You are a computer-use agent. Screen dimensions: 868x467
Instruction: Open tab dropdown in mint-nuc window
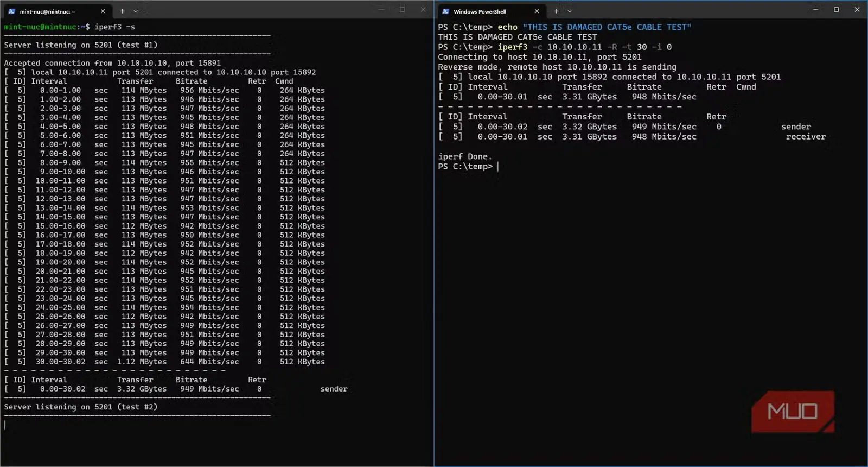136,11
